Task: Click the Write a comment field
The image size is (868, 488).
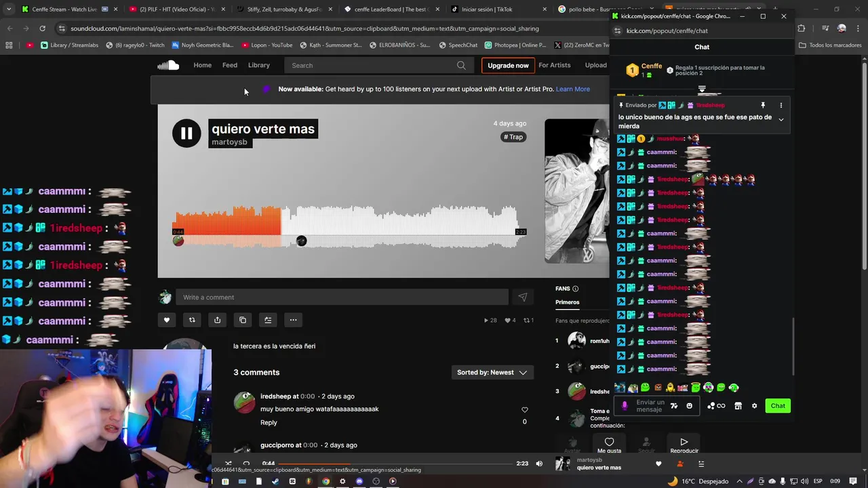Action: [x=342, y=297]
